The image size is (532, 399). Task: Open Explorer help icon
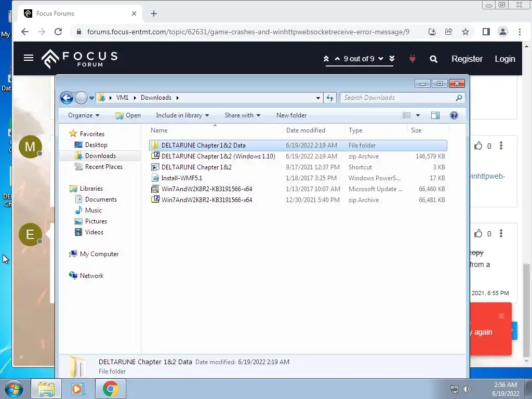pos(454,115)
